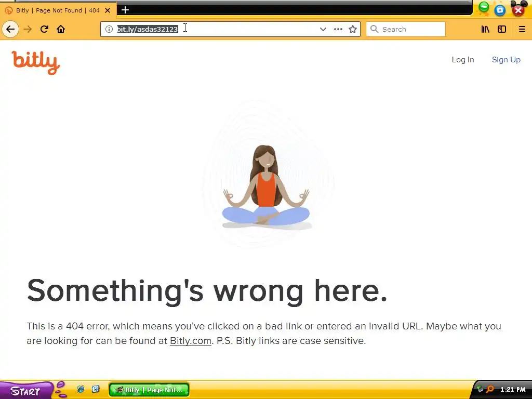Toggle the sidebar view icon

pyautogui.click(x=502, y=29)
